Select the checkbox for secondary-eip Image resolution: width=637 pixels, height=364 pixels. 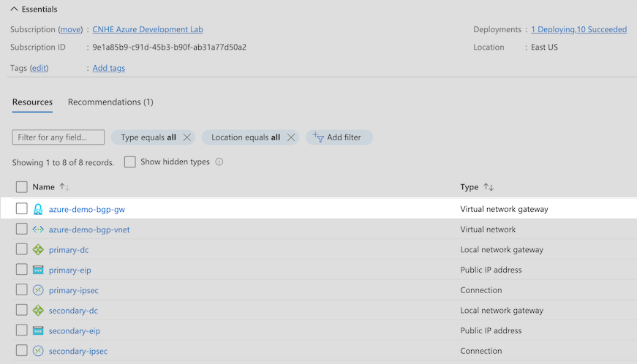21,330
